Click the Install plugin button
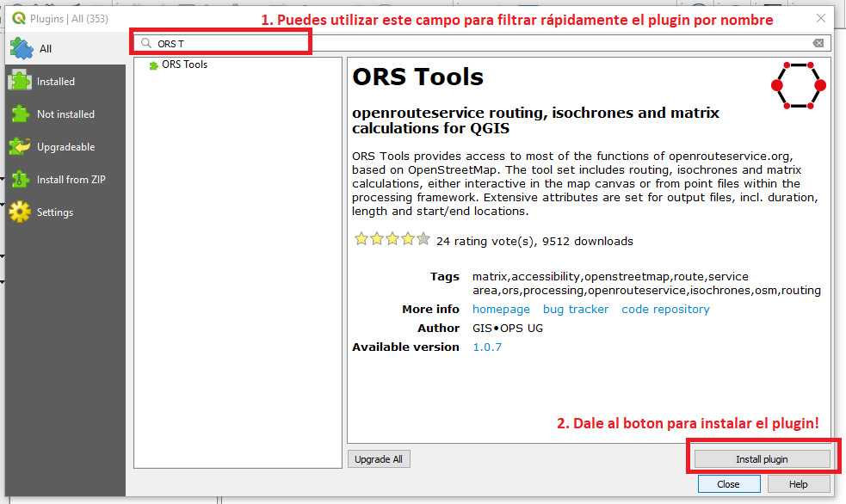 (762, 459)
